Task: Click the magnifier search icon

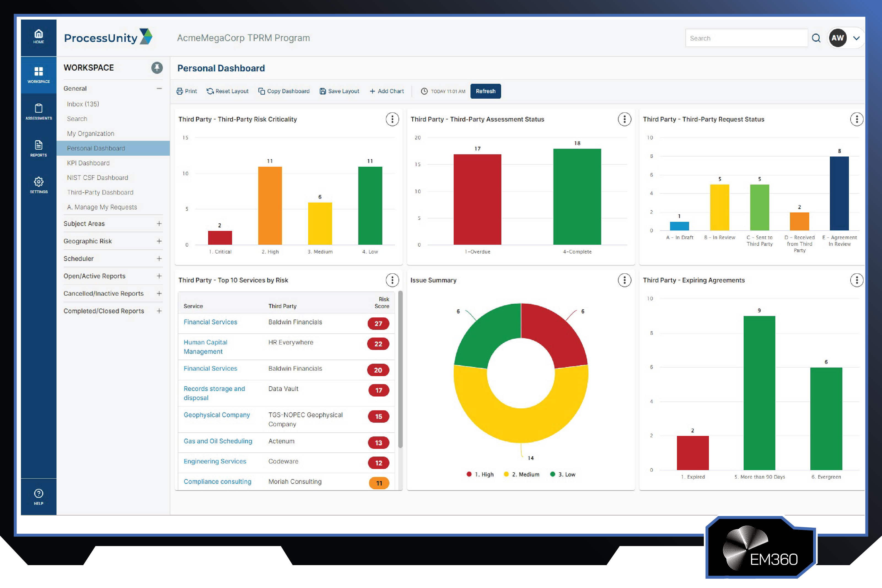Action: 816,38
